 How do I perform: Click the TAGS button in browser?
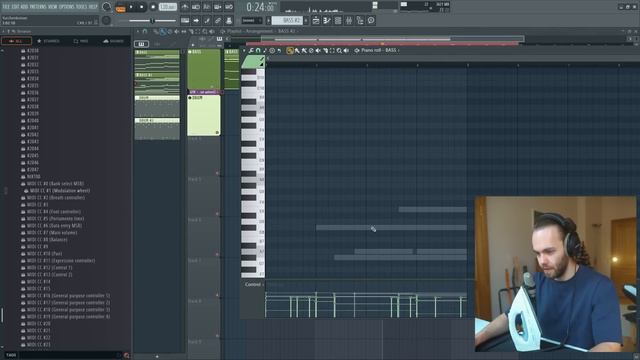(11, 355)
